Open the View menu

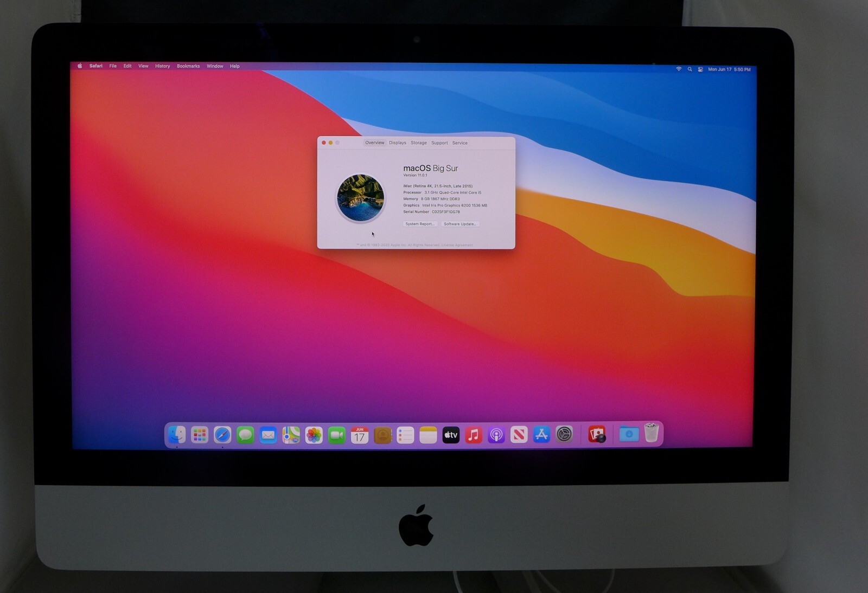[143, 66]
